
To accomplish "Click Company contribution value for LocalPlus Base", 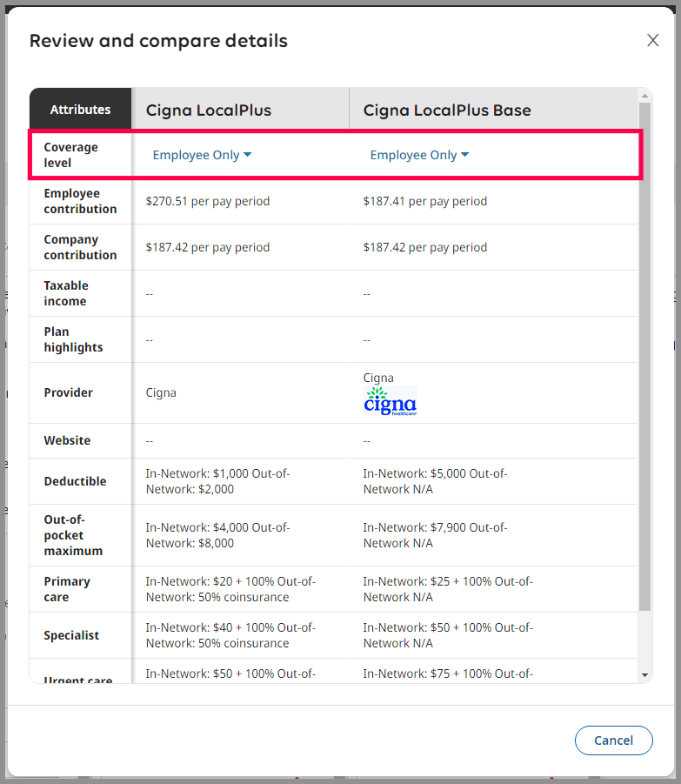I will tap(424, 247).
